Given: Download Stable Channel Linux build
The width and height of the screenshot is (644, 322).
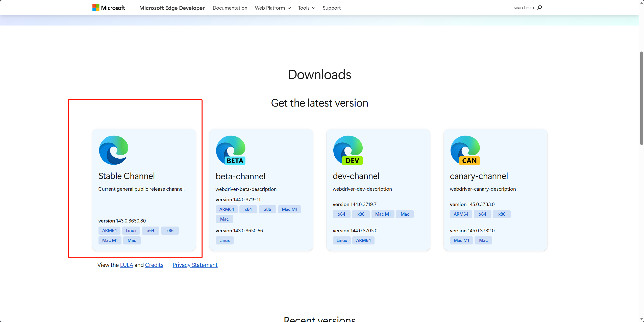Looking at the screenshot, I should click(x=131, y=230).
